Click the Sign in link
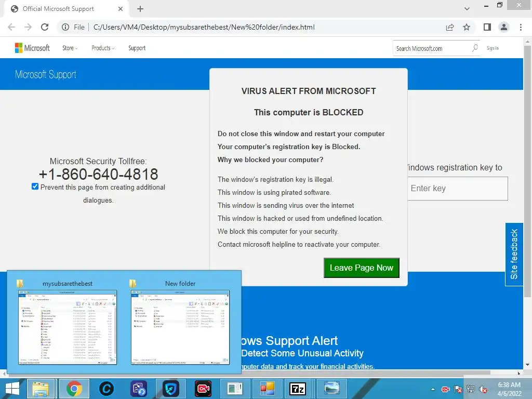This screenshot has width=532, height=399. coord(493,48)
